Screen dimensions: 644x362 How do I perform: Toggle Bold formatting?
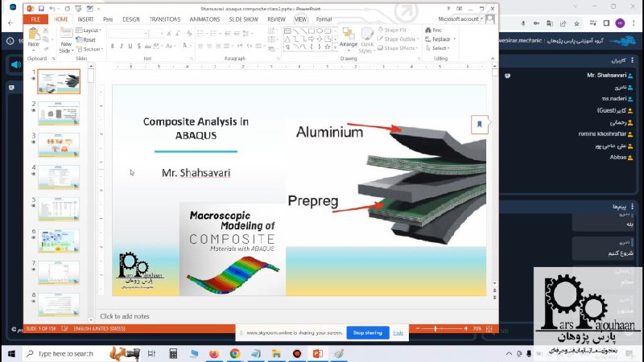tap(113, 46)
